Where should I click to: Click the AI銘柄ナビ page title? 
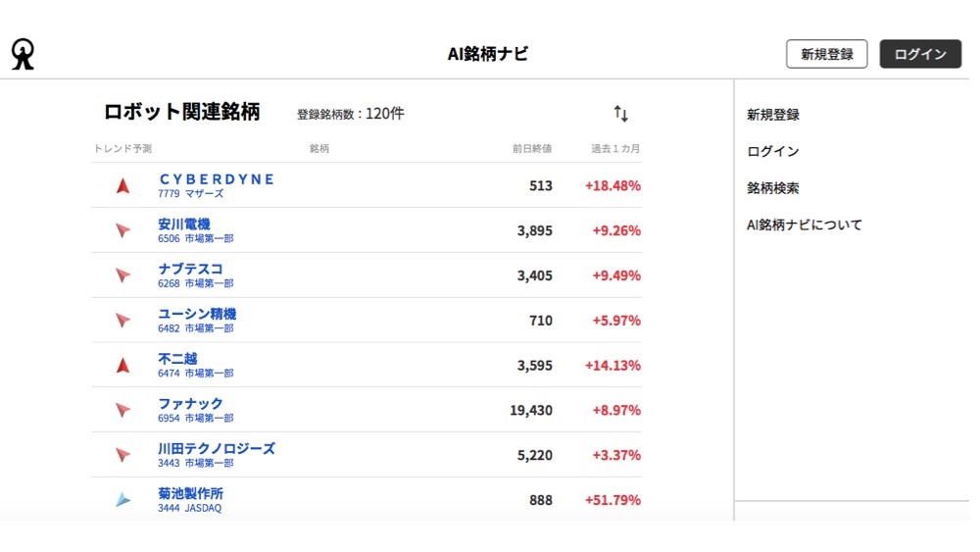[x=488, y=54]
